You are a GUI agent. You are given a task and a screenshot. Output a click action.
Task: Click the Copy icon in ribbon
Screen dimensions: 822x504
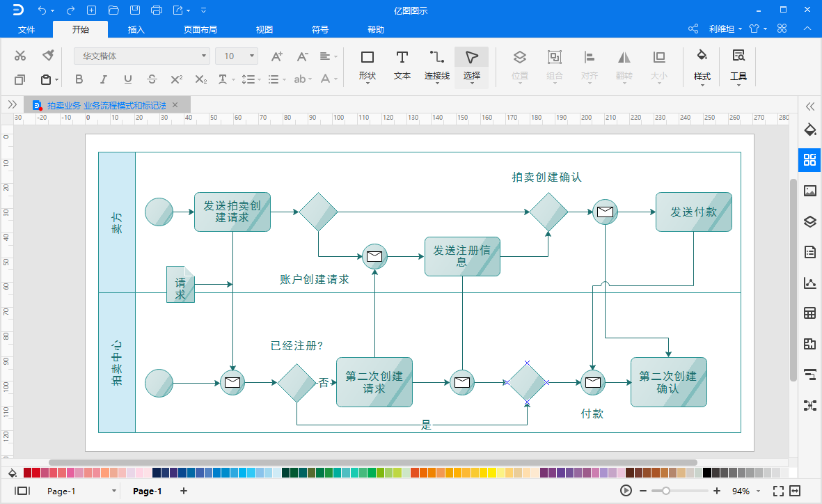coord(20,79)
